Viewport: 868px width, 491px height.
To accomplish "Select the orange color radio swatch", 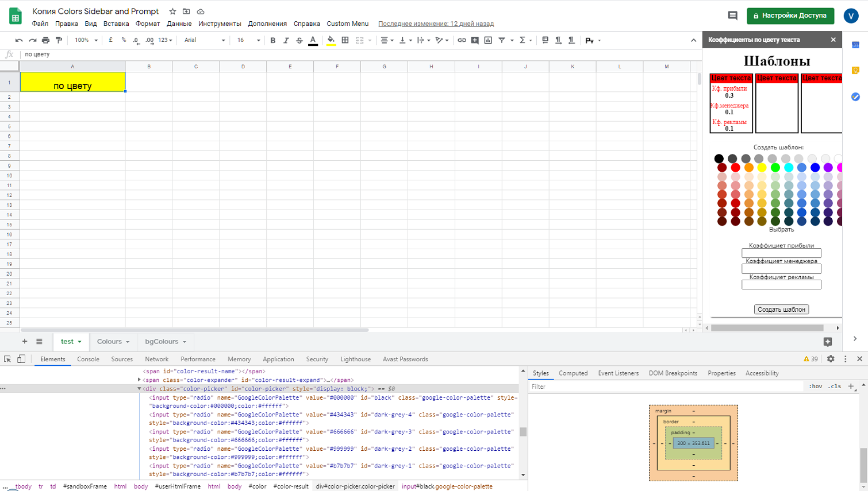I will click(748, 168).
